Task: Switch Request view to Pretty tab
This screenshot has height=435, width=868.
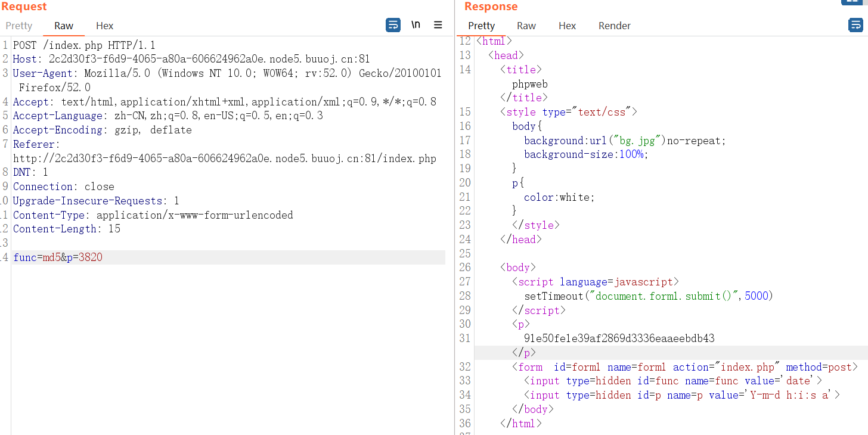Action: pyautogui.click(x=19, y=26)
